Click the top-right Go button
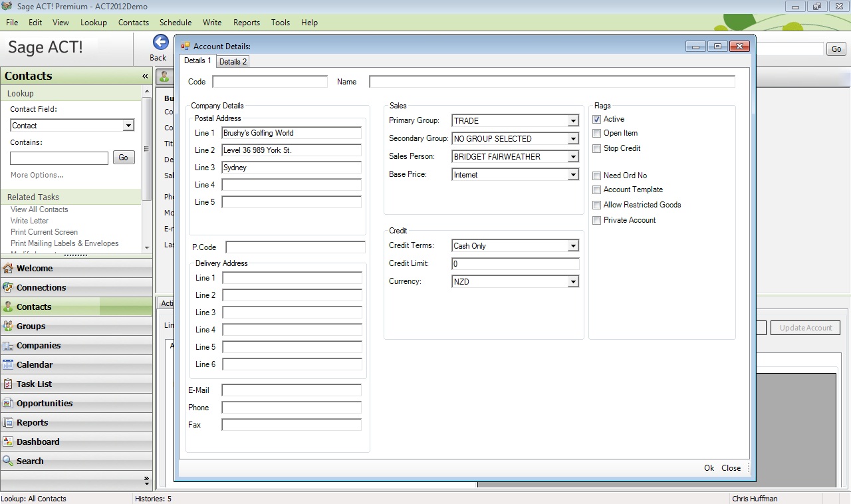851x504 pixels. point(836,49)
